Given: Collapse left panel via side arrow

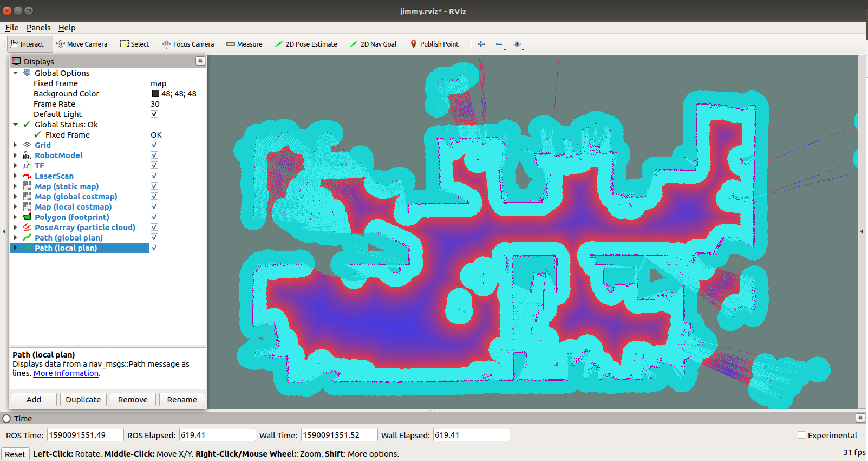Looking at the screenshot, I should [4, 231].
